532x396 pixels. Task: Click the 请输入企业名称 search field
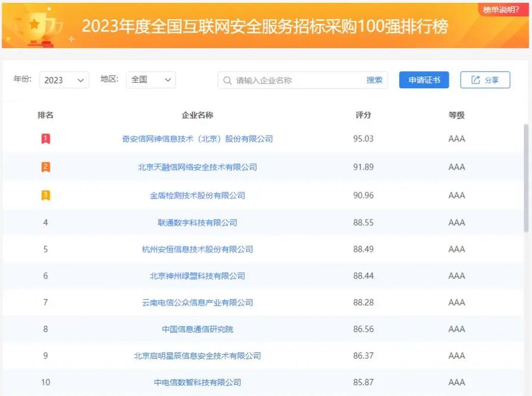[303, 80]
